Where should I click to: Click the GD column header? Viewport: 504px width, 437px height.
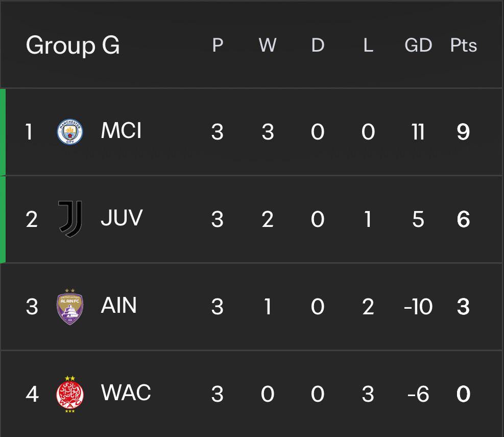pyautogui.click(x=418, y=45)
